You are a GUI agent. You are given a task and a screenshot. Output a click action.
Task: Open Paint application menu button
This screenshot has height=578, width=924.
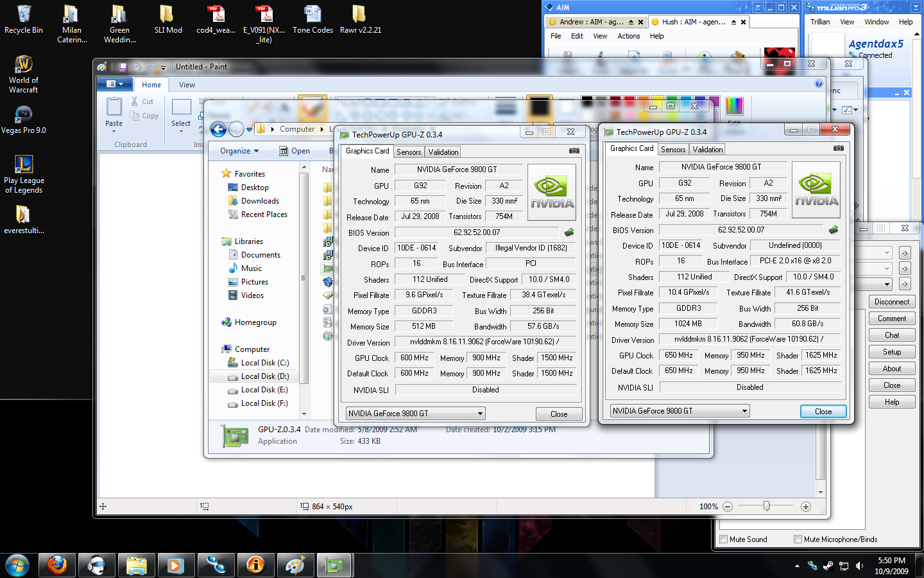(x=115, y=84)
